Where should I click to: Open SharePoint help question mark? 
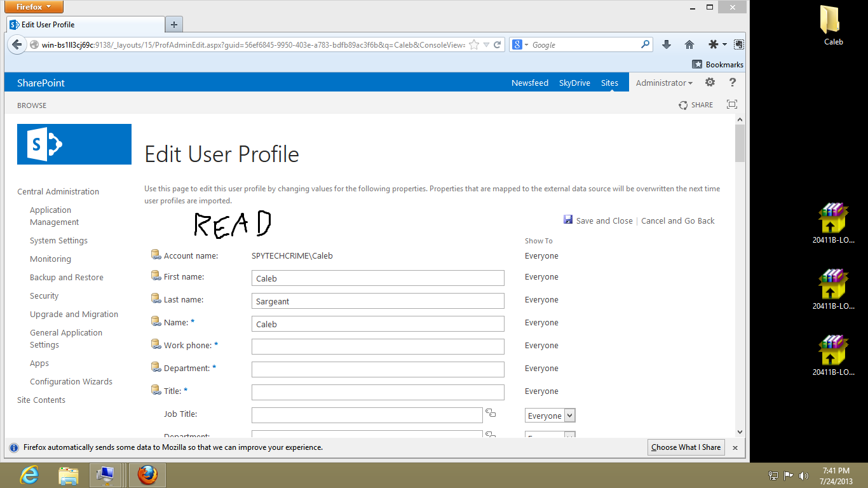732,82
